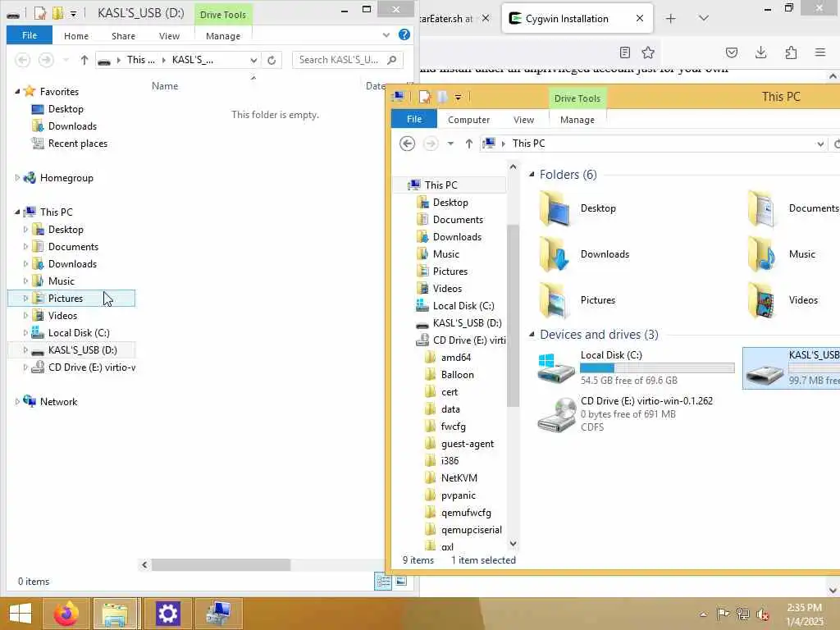Collapse the Folders (6) group
This screenshot has height=630, width=840.
532,175
